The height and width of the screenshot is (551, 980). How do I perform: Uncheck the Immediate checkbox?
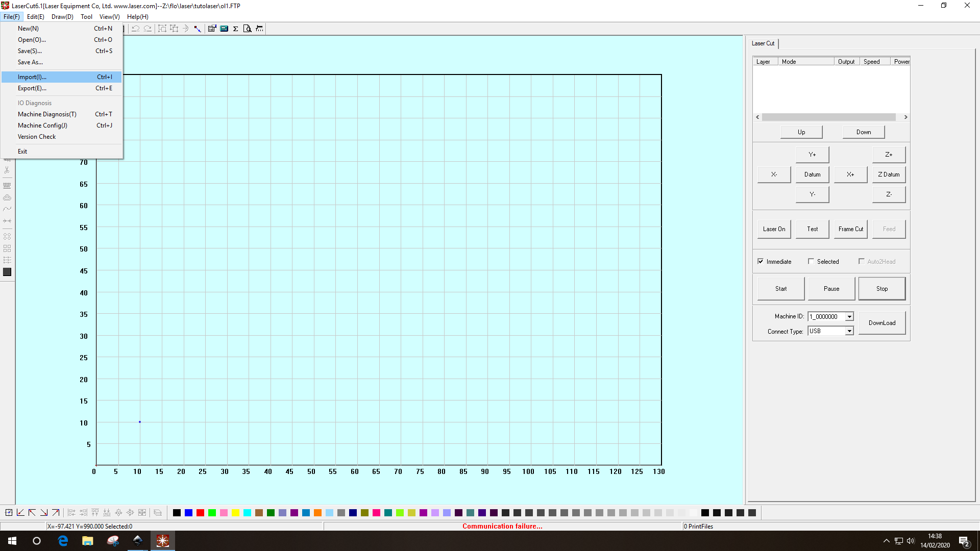(761, 261)
